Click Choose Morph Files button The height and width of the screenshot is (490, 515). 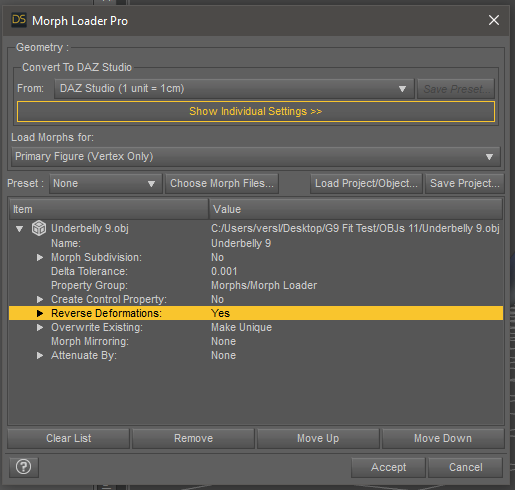(222, 183)
